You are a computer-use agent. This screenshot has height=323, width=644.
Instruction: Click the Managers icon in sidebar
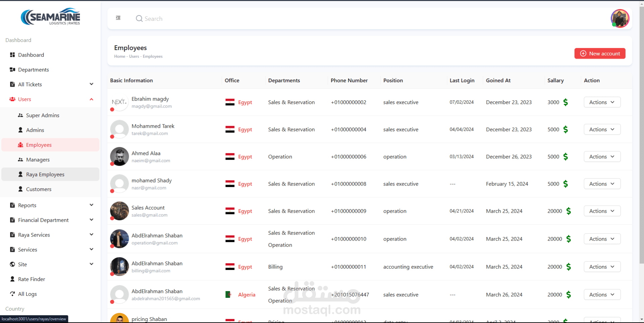20,160
